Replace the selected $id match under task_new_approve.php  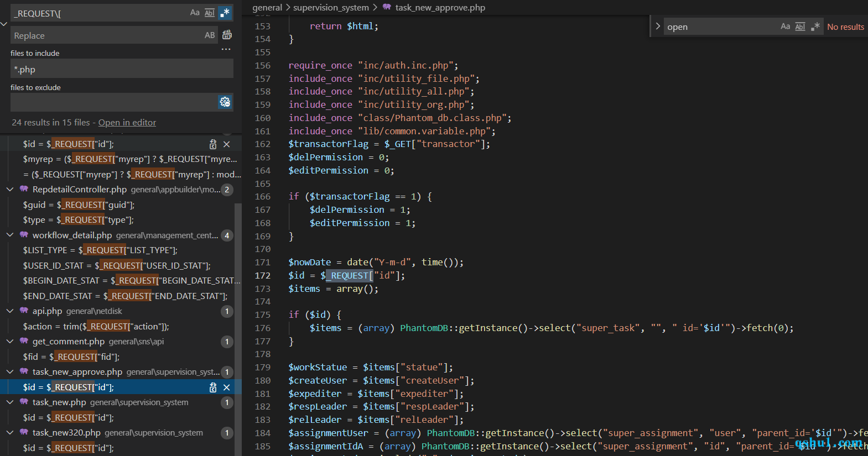(x=213, y=387)
